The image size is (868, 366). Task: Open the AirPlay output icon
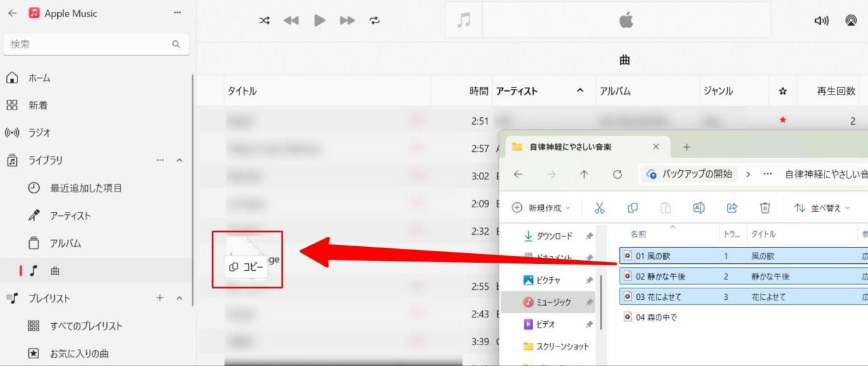851,20
